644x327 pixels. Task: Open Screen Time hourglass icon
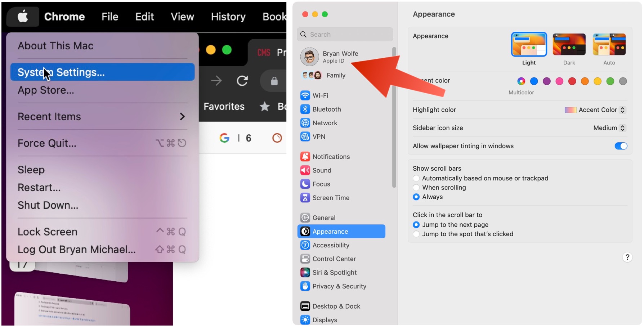pyautogui.click(x=305, y=198)
